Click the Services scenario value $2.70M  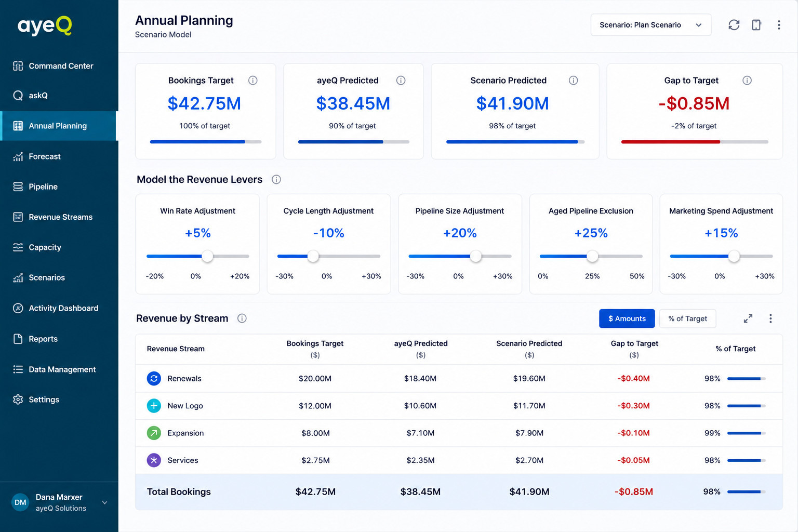[529, 460]
